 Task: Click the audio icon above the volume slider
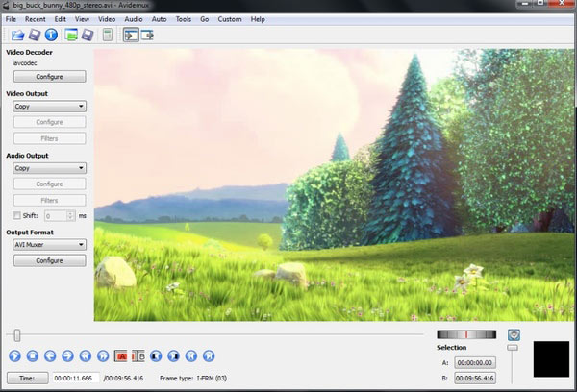tap(514, 334)
